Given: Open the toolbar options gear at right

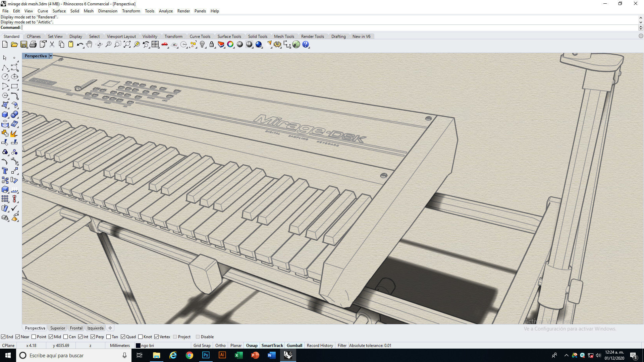Looking at the screenshot, I should 641,36.
